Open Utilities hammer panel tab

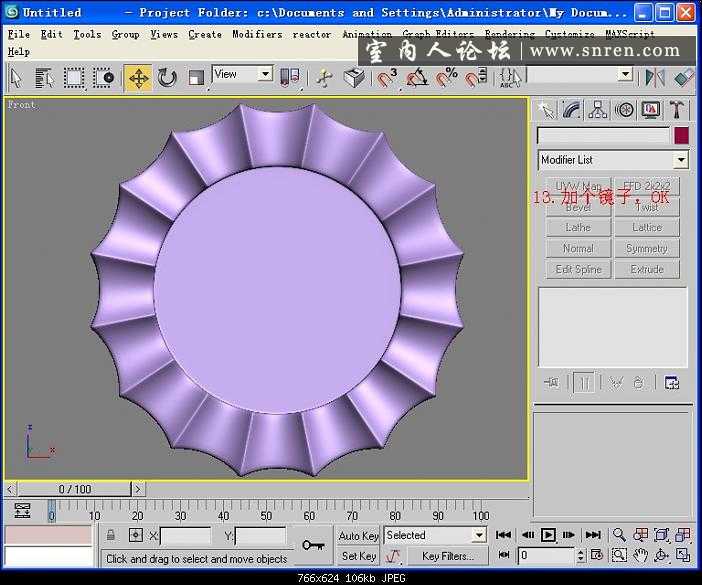(x=676, y=110)
